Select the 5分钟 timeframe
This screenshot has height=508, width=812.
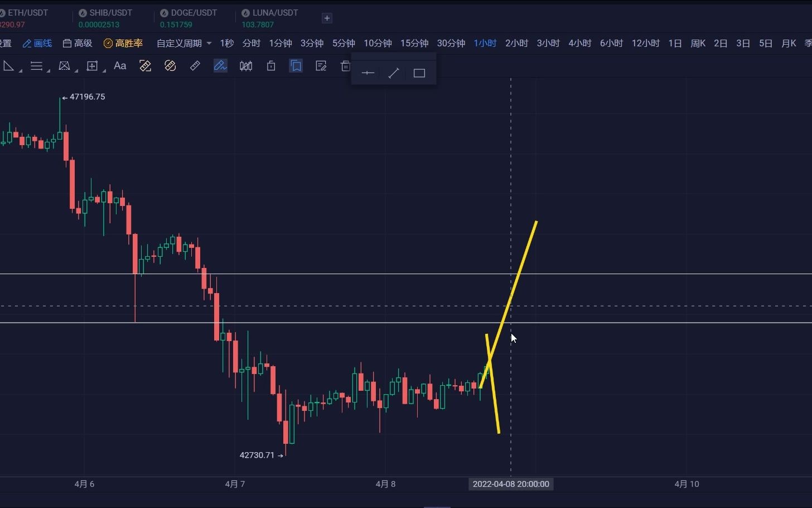point(344,43)
